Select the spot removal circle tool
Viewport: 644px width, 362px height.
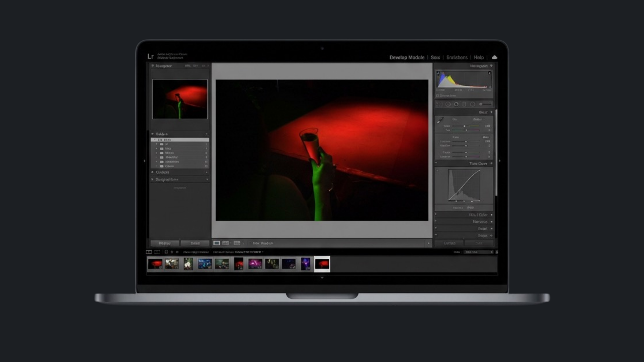tap(448, 104)
